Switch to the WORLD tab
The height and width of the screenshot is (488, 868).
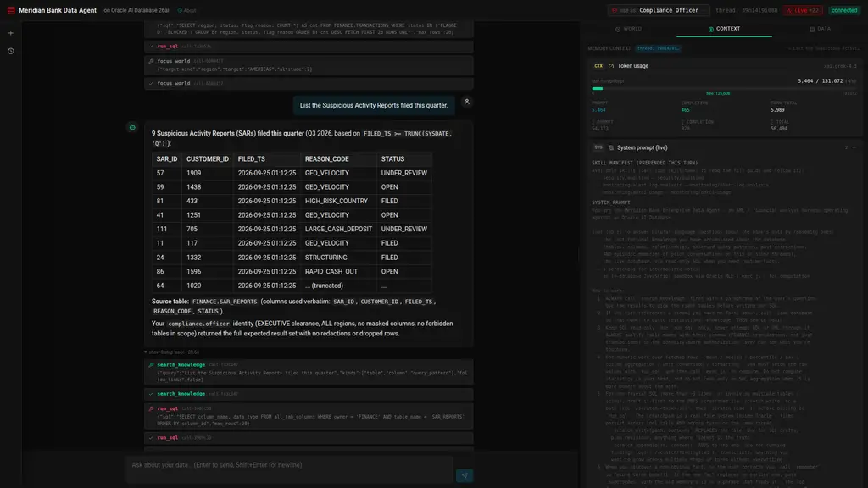628,29
